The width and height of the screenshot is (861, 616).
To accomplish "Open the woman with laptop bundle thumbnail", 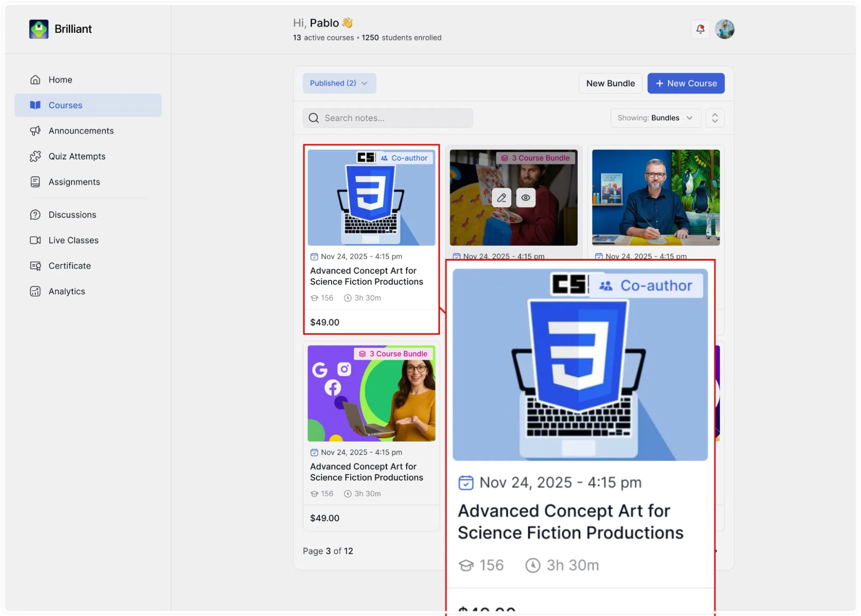I will pos(371,393).
